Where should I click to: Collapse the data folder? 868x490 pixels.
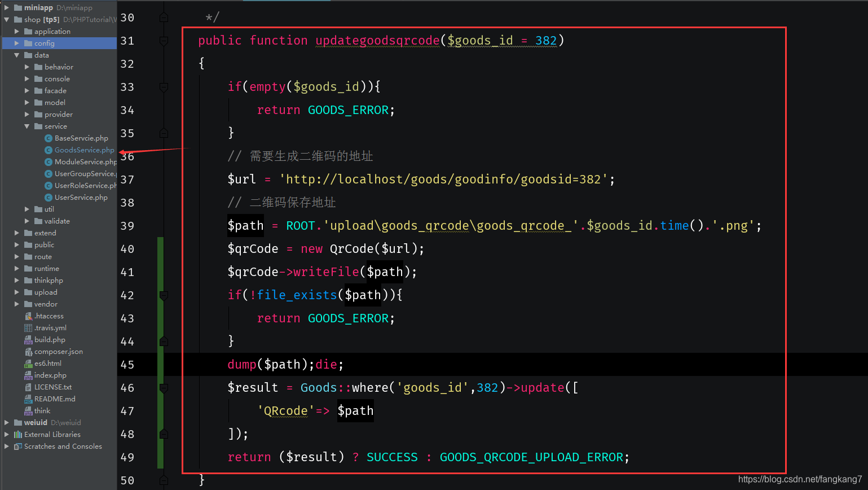(x=17, y=55)
